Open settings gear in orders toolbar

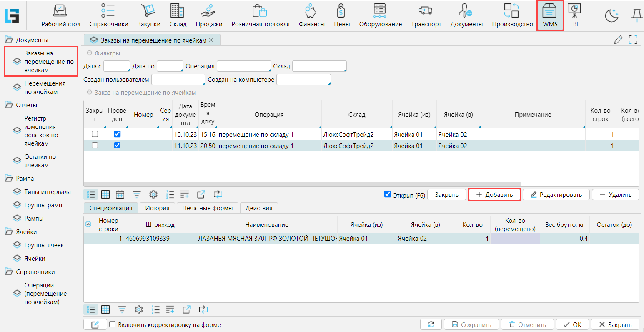(153, 194)
